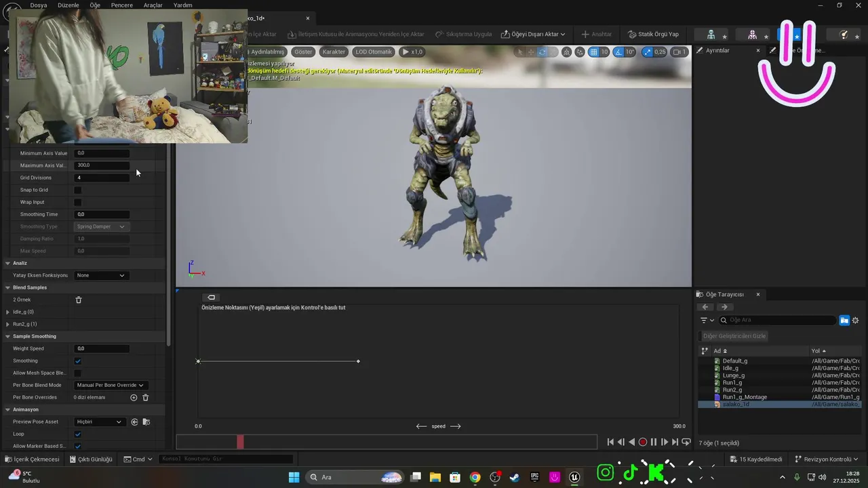Expand the Run2_g (1) sample
Image resolution: width=868 pixels, height=488 pixels.
(7, 324)
